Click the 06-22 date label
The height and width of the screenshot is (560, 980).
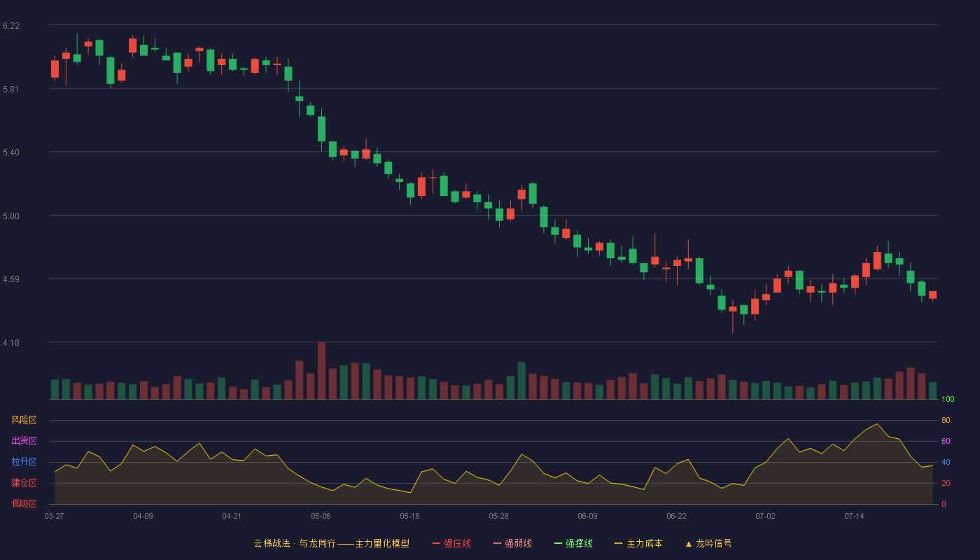(676, 516)
